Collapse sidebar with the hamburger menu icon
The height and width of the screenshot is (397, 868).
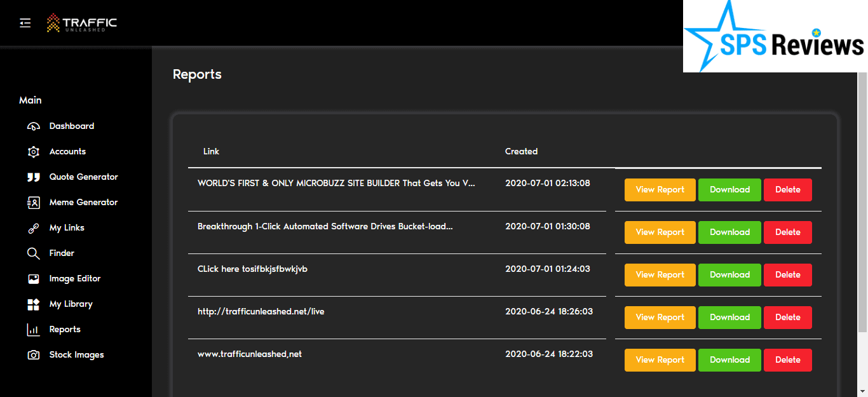click(25, 23)
